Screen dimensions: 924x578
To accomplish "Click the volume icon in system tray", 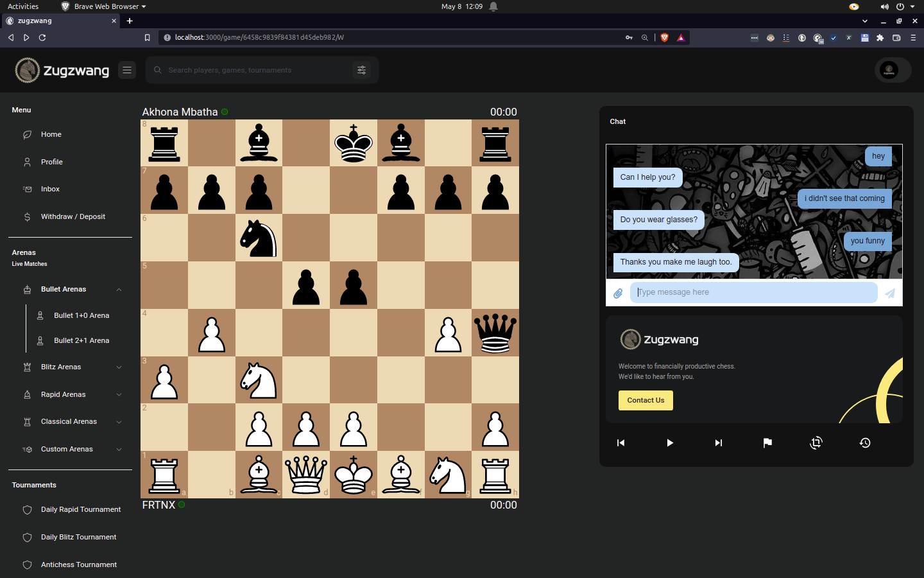I will [884, 6].
